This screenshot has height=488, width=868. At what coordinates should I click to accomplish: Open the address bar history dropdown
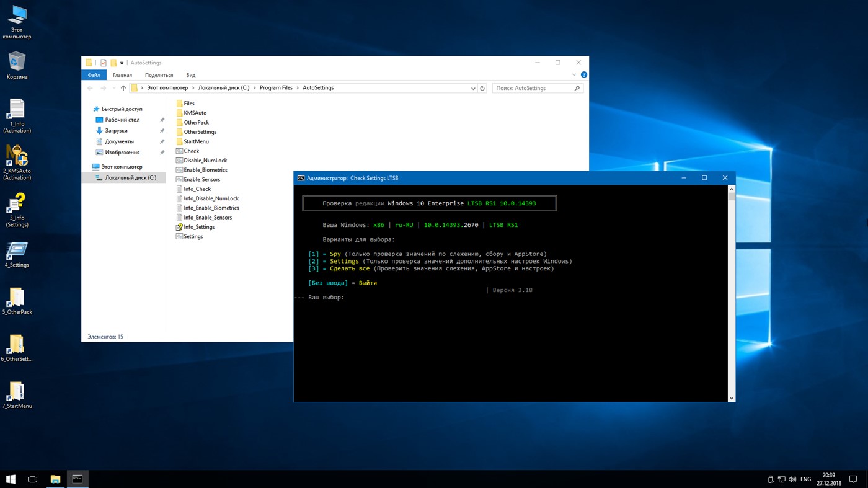pos(473,88)
